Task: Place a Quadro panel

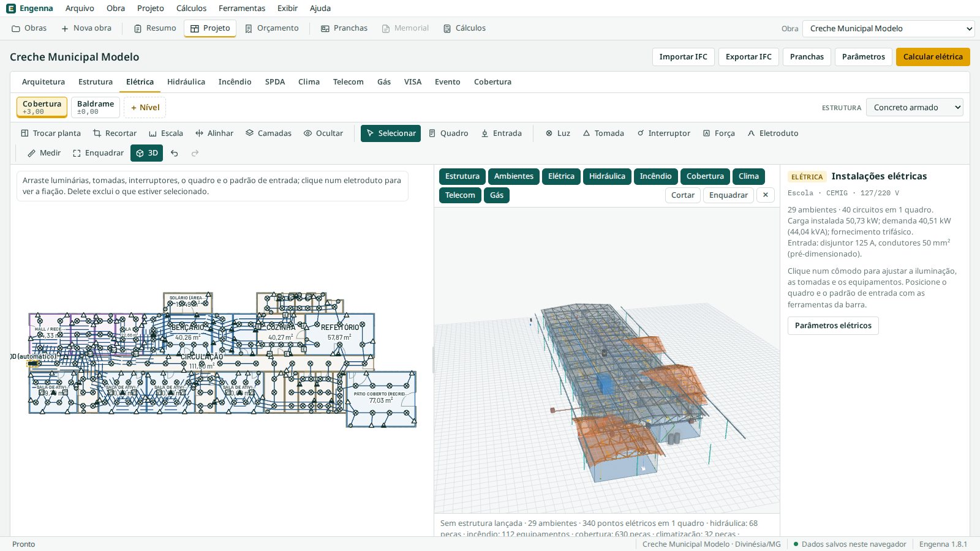Action: 448,133
